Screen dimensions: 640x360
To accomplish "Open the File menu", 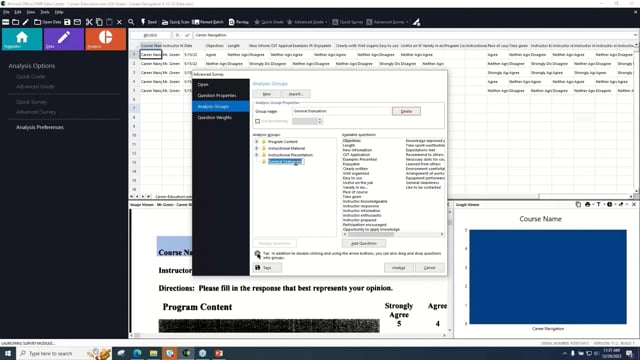I will pos(6,12).
